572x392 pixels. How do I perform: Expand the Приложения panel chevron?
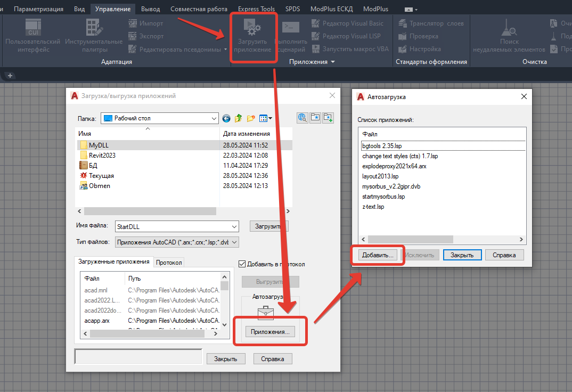334,61
